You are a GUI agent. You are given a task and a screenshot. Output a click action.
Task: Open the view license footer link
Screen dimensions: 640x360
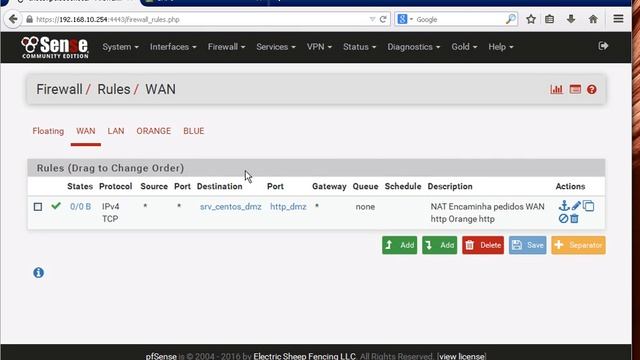[x=462, y=356]
